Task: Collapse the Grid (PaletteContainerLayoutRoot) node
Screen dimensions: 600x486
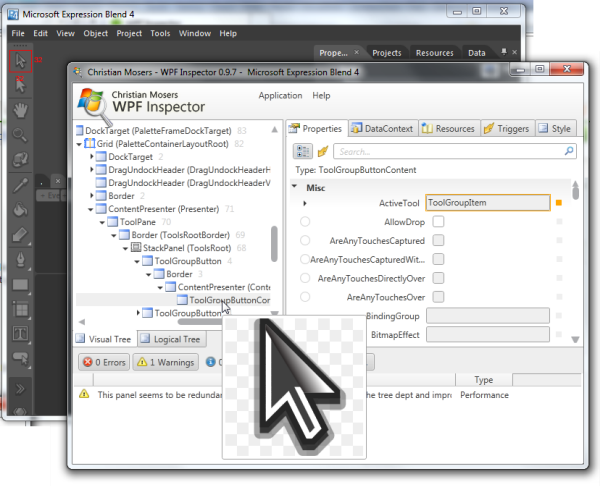Action: tap(79, 144)
